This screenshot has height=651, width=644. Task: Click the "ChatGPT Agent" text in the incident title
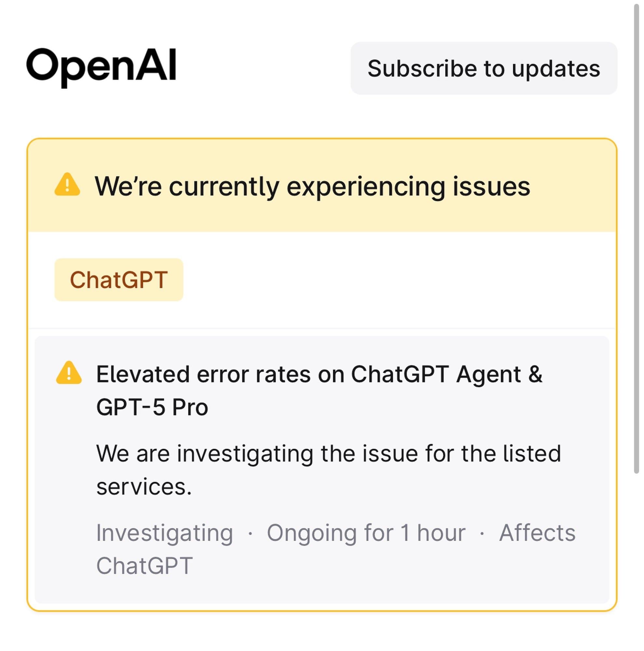pos(436,374)
